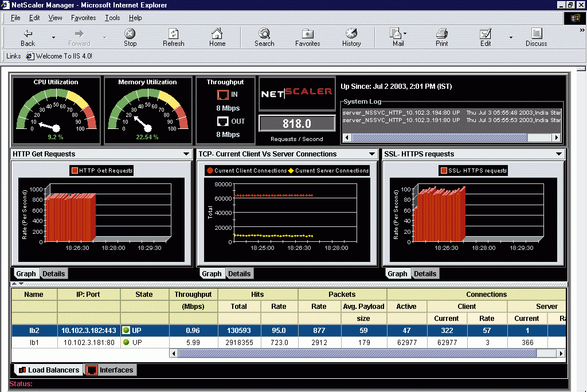Select Graph tab under SSL- HTTPS requests
Image resolution: width=587 pixels, height=392 pixels.
click(397, 274)
